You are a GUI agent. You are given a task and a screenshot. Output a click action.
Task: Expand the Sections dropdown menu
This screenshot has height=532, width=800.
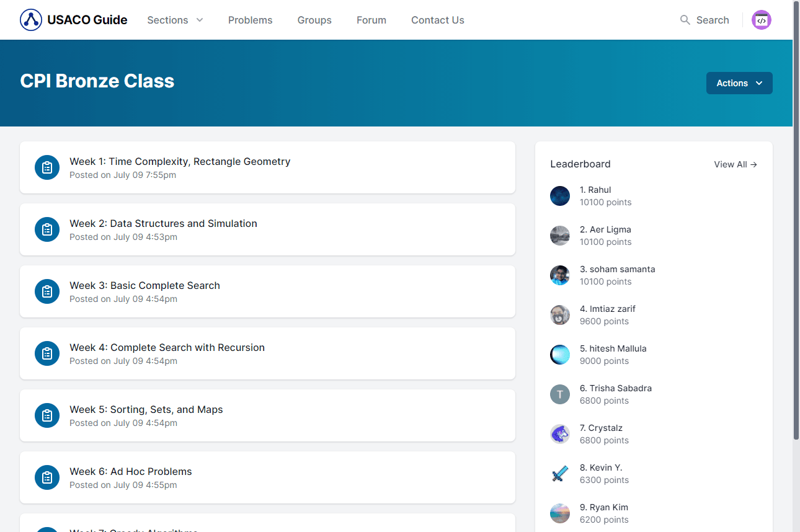(175, 20)
